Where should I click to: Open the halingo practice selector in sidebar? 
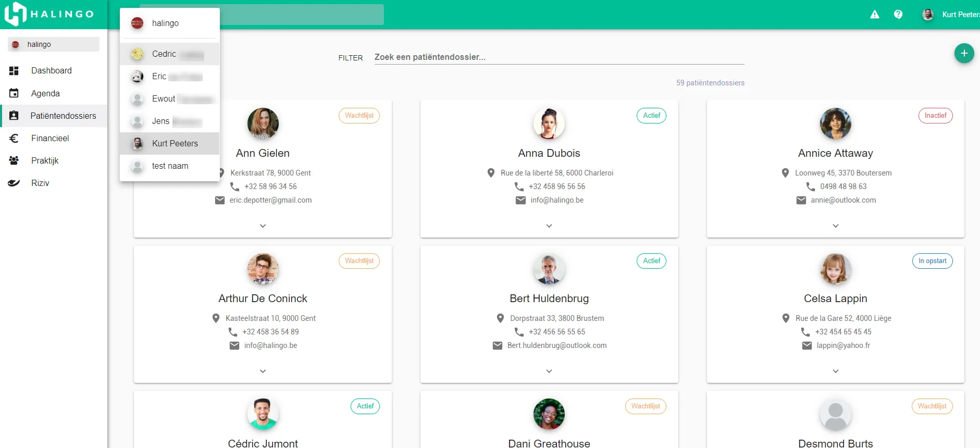click(54, 44)
